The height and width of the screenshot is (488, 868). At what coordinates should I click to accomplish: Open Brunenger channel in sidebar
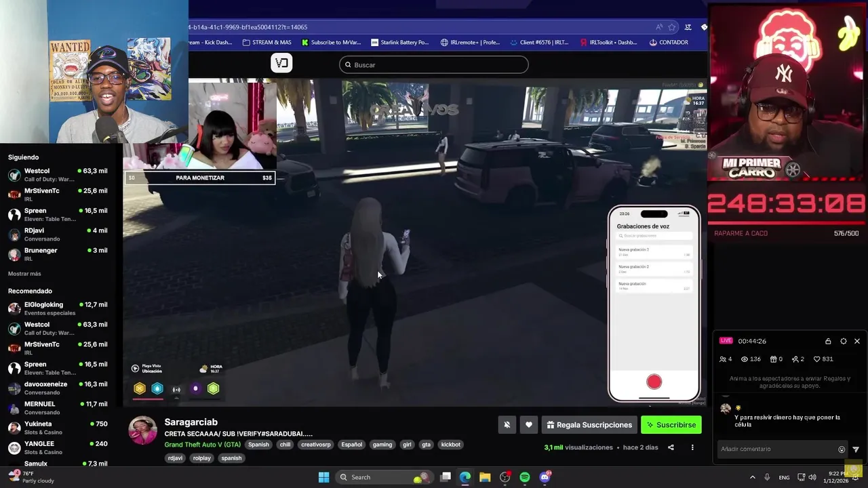(x=58, y=254)
